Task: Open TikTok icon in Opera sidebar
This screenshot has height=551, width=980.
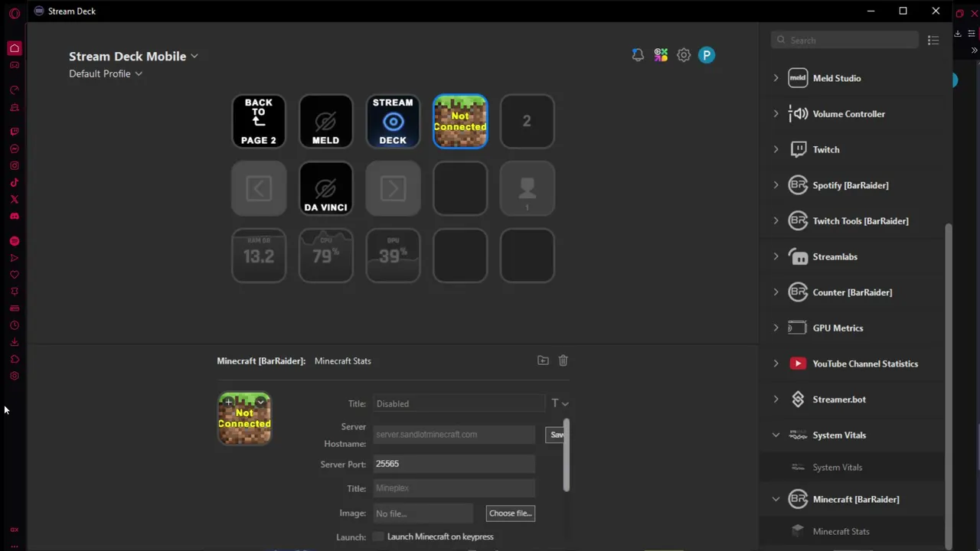Action: pyautogui.click(x=14, y=182)
